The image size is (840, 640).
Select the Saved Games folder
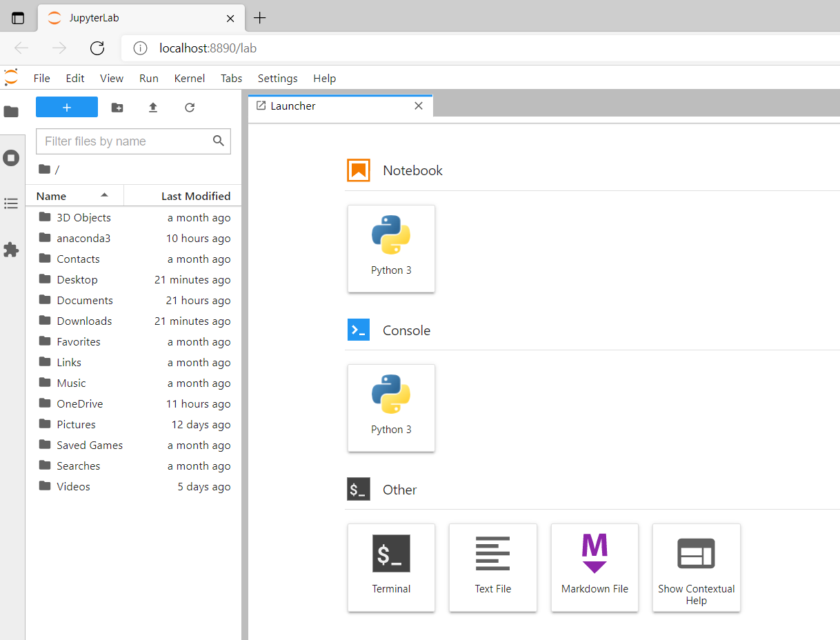(x=133, y=445)
